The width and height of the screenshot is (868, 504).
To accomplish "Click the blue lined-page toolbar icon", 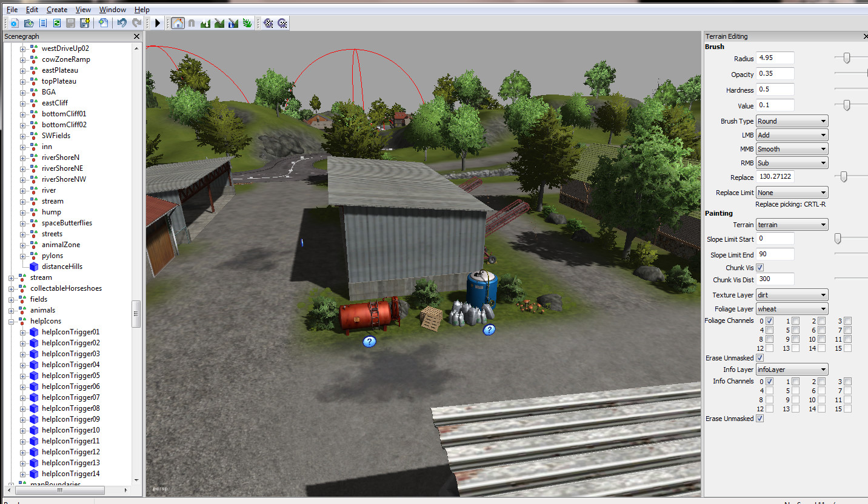I will click(43, 23).
